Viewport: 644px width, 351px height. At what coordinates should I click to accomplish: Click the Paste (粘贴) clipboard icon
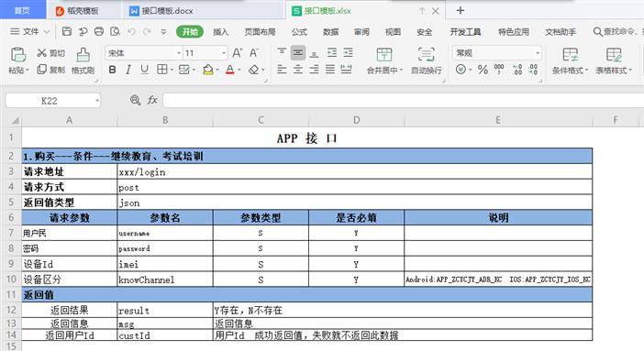point(18,55)
